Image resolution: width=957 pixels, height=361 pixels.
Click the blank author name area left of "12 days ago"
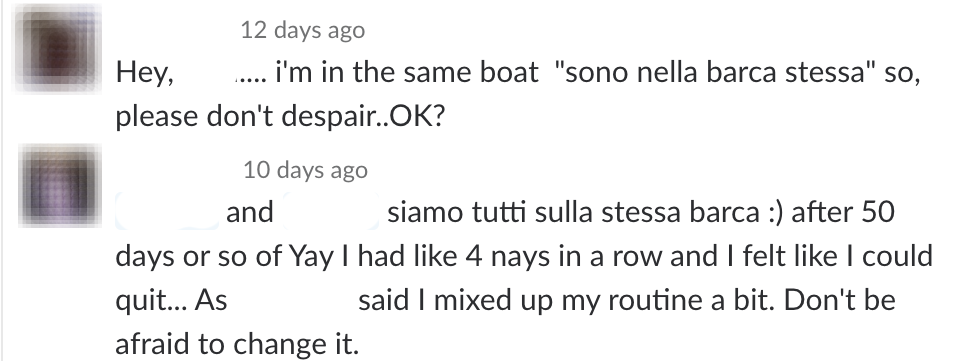click(x=175, y=30)
